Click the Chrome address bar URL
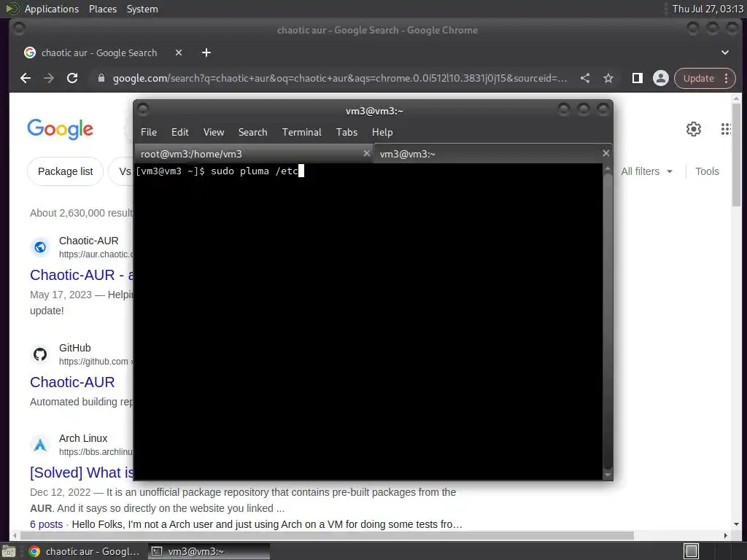 [x=340, y=78]
